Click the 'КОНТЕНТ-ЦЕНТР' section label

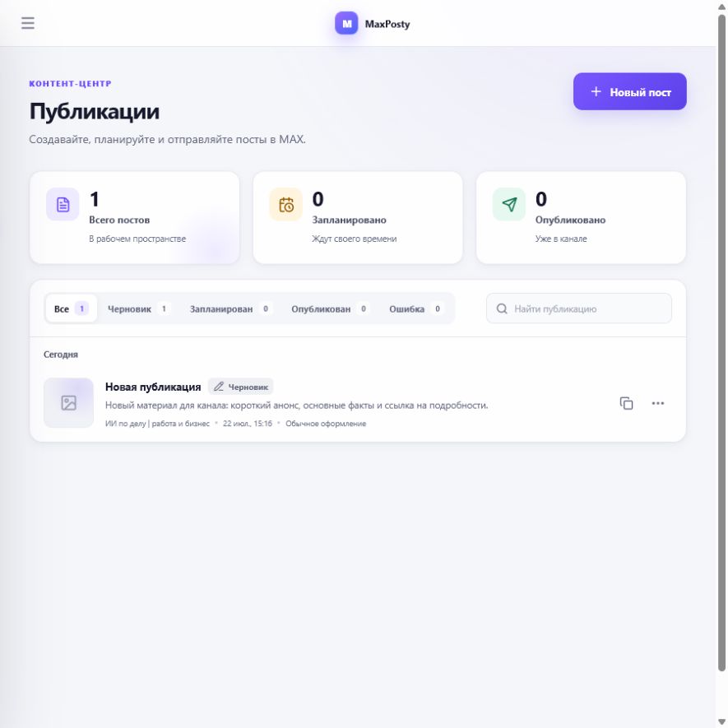[x=70, y=84]
